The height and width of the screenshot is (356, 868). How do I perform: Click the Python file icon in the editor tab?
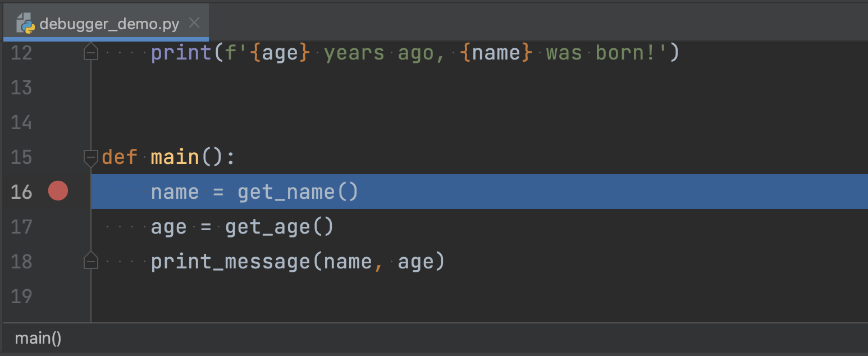click(25, 24)
